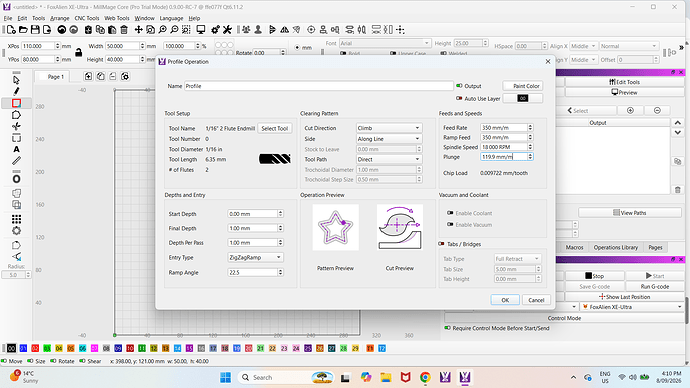Open the FoxAlien XE-Ultra device dropdown
The height and width of the screenshot is (388, 690).
pos(632,307)
